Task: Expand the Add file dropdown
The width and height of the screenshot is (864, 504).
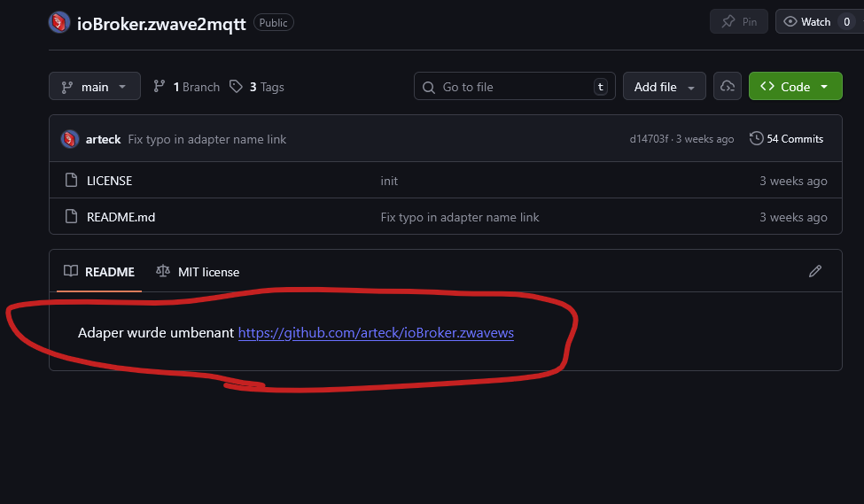Action: (x=665, y=87)
